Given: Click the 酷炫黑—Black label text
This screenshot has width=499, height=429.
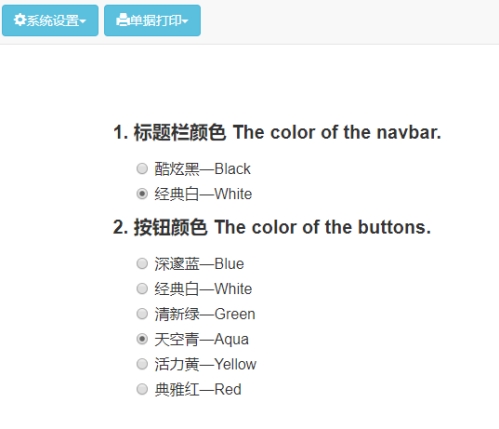Looking at the screenshot, I should pyautogui.click(x=202, y=169).
